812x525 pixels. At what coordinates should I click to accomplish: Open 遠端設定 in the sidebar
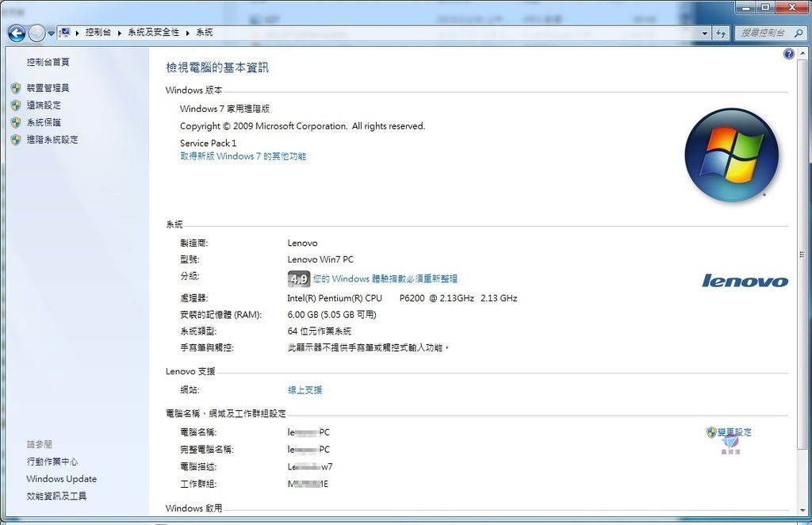tap(44, 105)
